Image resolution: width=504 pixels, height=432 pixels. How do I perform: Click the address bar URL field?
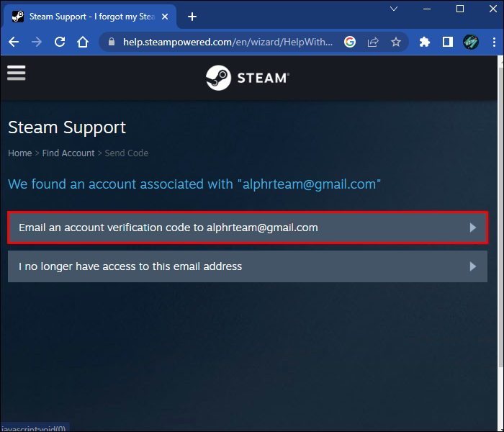coord(228,42)
